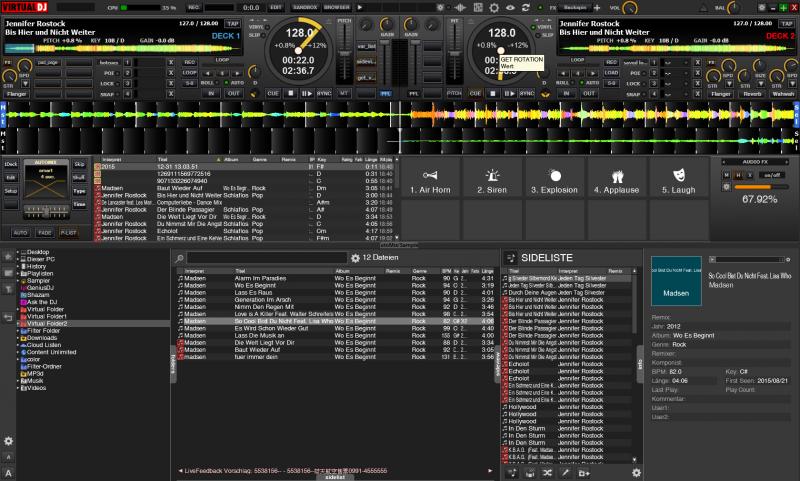Click the browser search input field
Image resolution: width=800 pixels, height=481 pixels.
(267, 258)
